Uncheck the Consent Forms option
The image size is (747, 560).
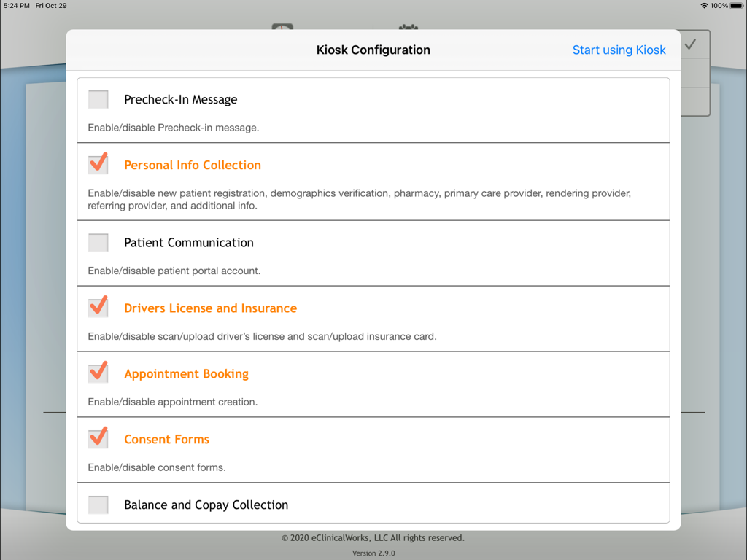tap(98, 437)
